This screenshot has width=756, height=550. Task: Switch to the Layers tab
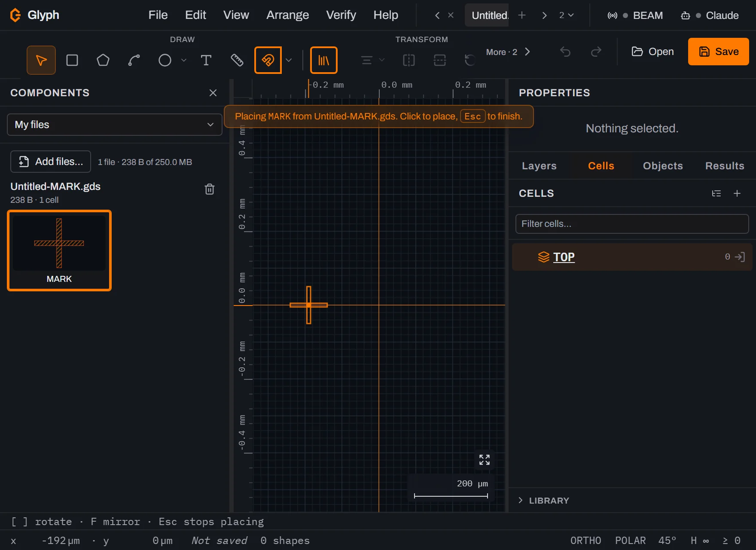pos(539,166)
